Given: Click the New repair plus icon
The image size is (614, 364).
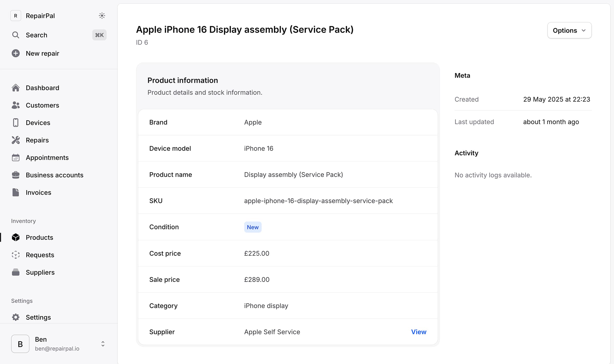Looking at the screenshot, I should pos(16,53).
